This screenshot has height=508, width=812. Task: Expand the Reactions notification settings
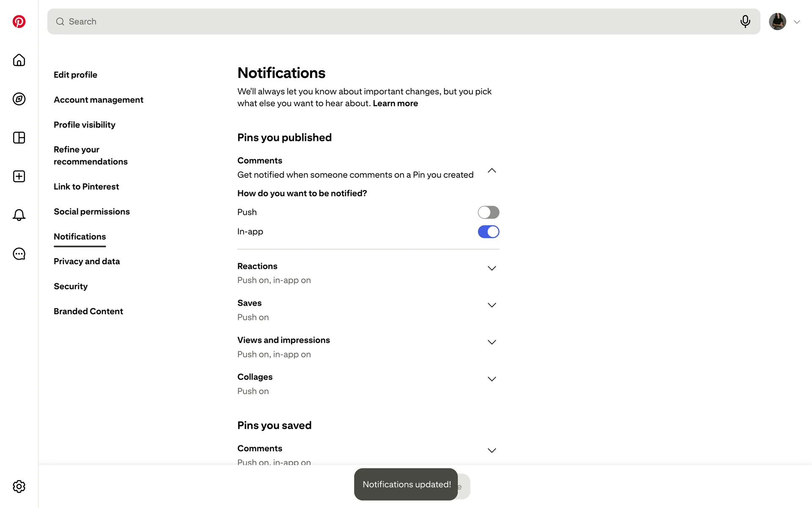pos(492,268)
